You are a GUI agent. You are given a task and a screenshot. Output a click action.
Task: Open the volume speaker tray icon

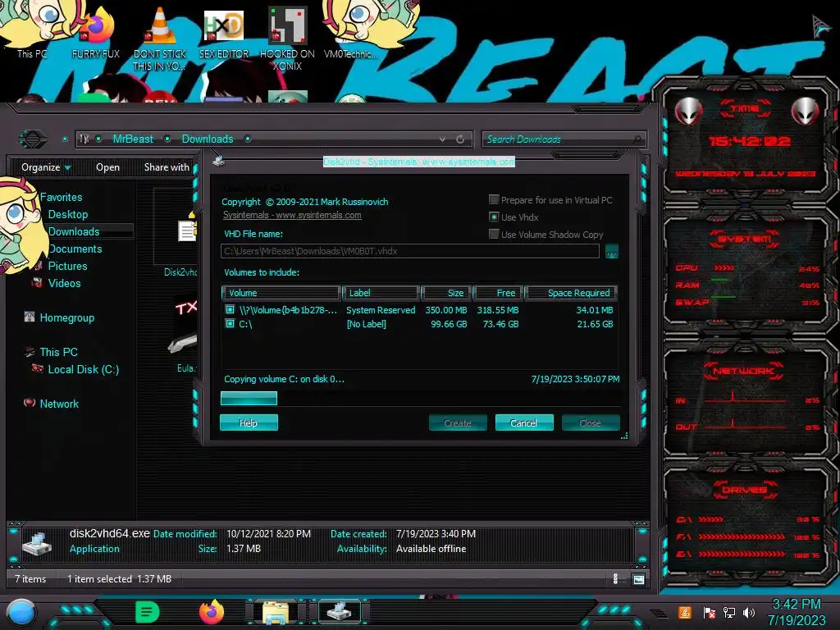(x=749, y=612)
